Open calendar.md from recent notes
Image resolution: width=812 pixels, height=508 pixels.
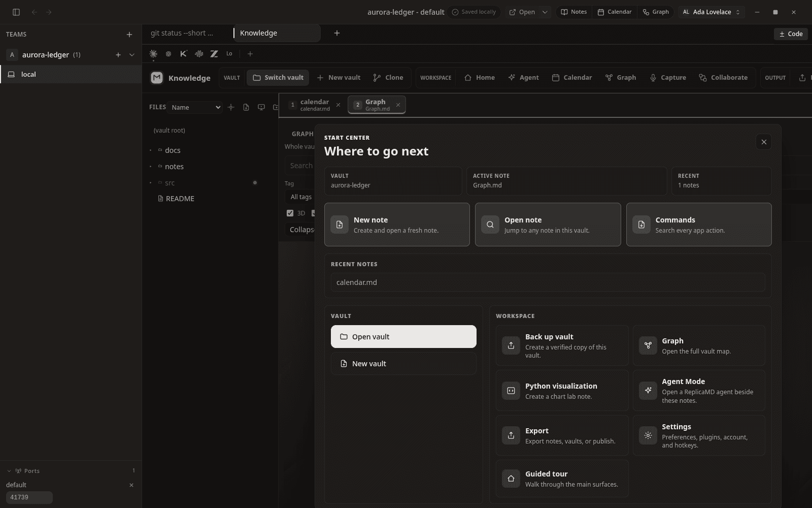548,282
